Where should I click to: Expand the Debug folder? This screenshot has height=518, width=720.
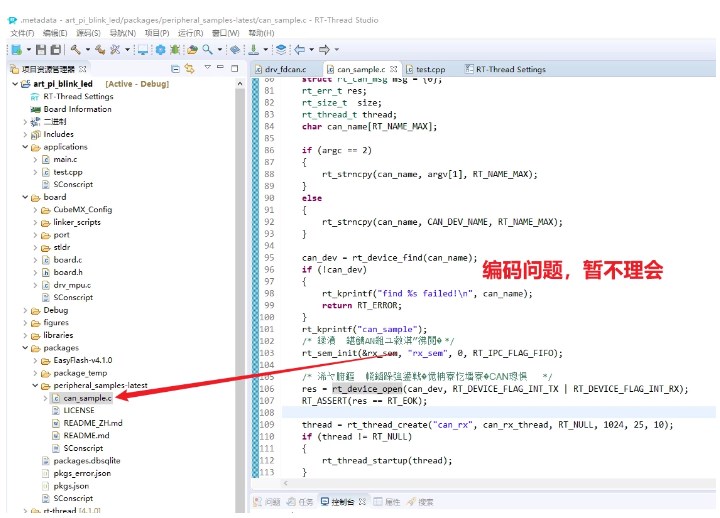pyautogui.click(x=25, y=310)
